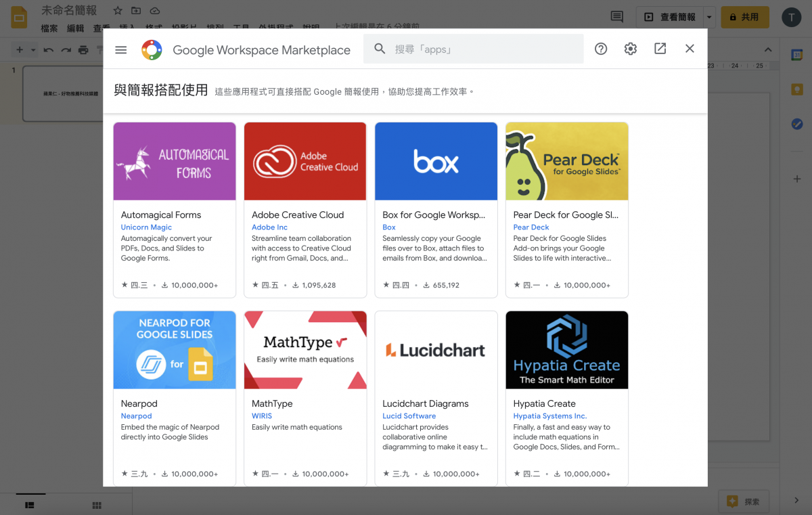Click the Box developer link
The width and height of the screenshot is (812, 515).
(389, 227)
